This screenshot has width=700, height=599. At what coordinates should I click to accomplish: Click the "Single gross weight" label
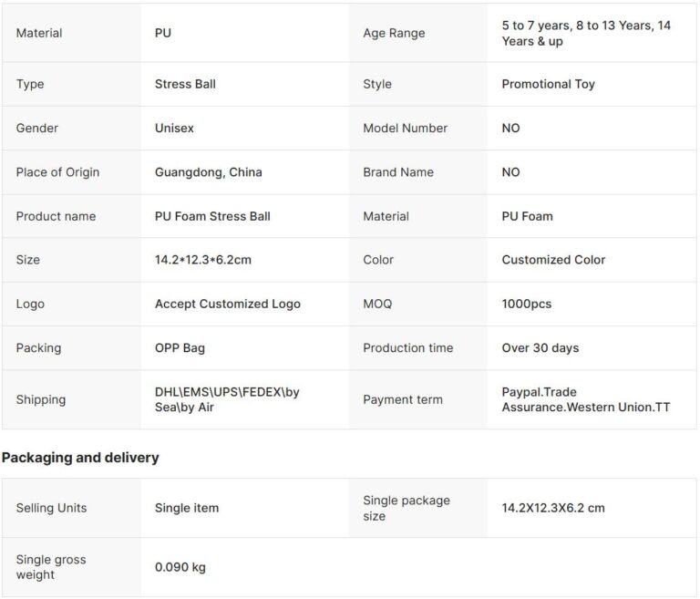pyautogui.click(x=51, y=567)
